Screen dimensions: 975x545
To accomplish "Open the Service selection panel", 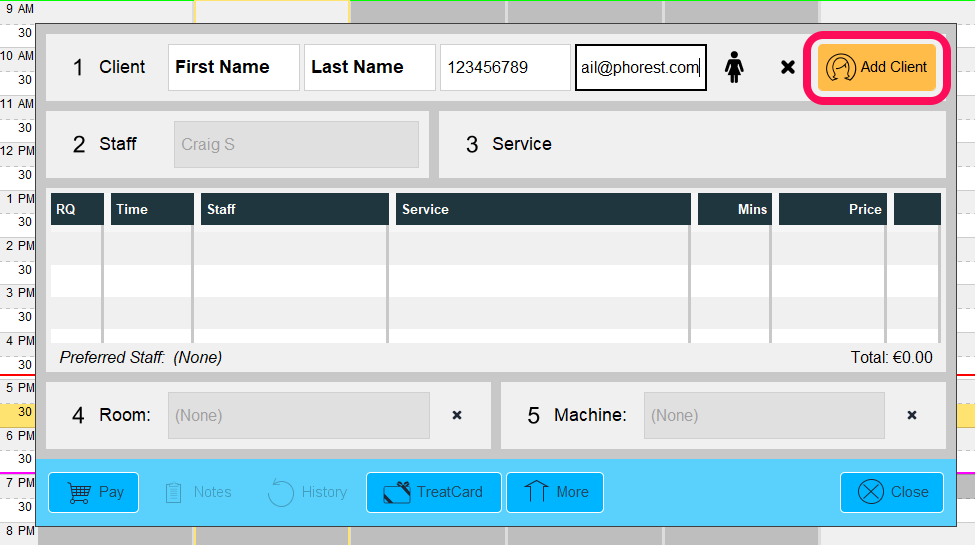I will pos(692,144).
